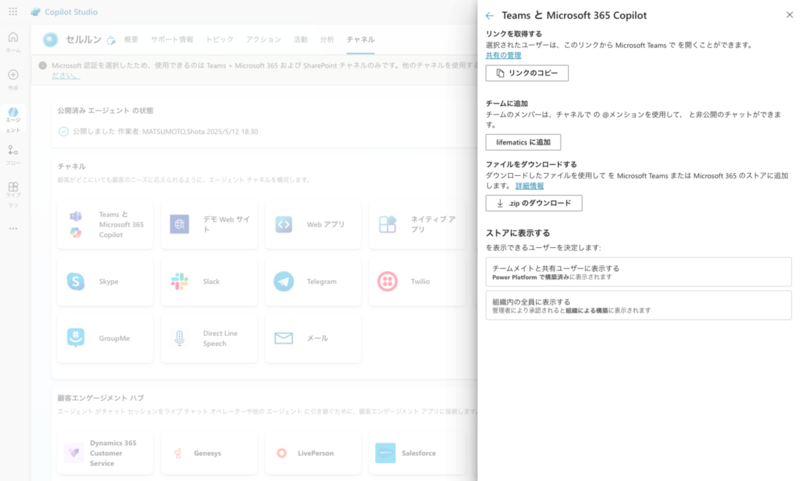Click the ストアに表示する heading
Screen dimensions: 800x481
coord(518,233)
